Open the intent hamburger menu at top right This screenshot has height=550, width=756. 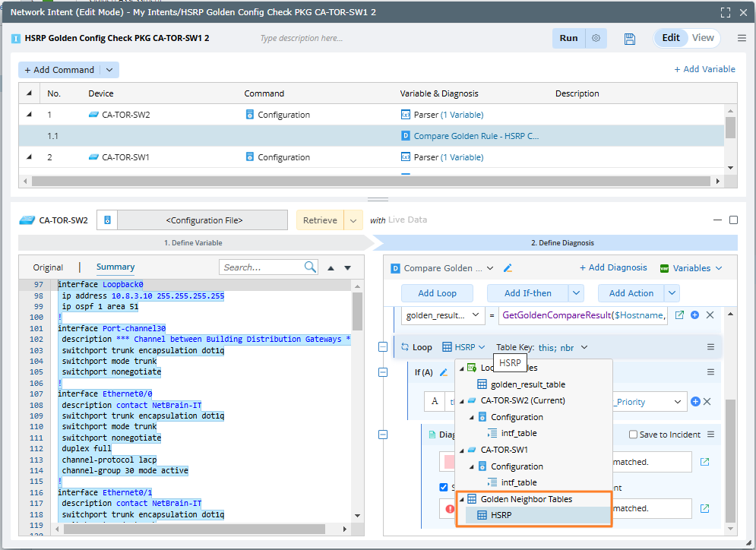pyautogui.click(x=742, y=39)
